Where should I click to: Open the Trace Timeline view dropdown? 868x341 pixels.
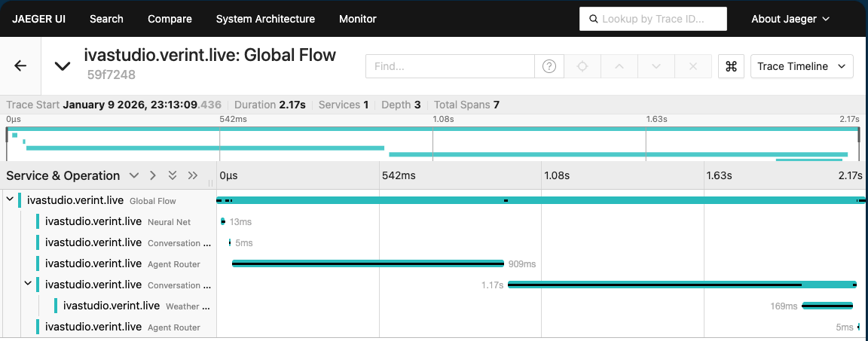pyautogui.click(x=802, y=66)
